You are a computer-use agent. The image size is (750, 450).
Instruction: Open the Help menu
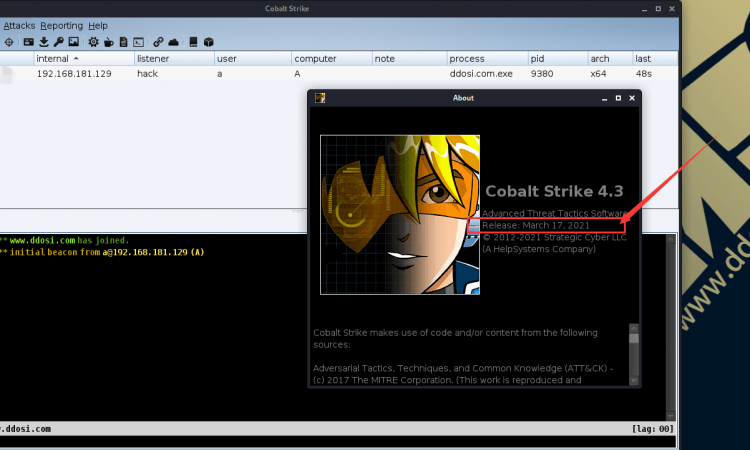[x=98, y=26]
